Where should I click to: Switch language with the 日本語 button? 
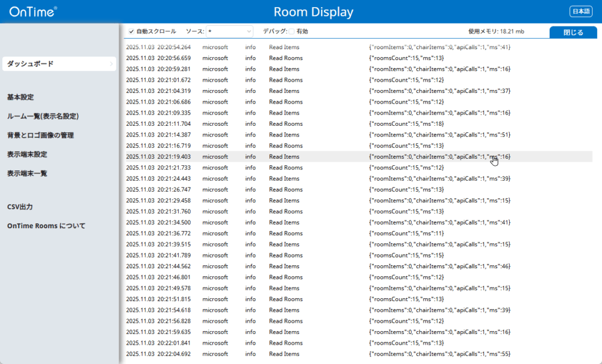(581, 11)
